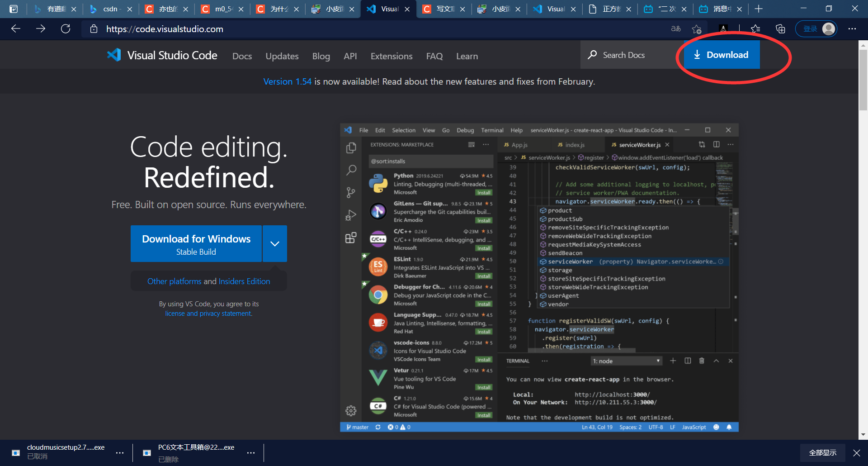The image size is (868, 466).
Task: Click the address bar URL
Action: pos(165,29)
